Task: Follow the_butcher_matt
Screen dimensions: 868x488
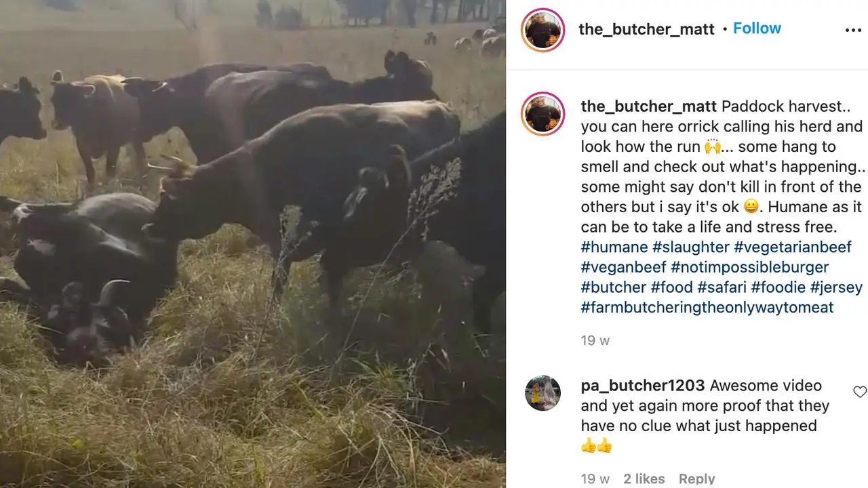Action: coord(757,28)
